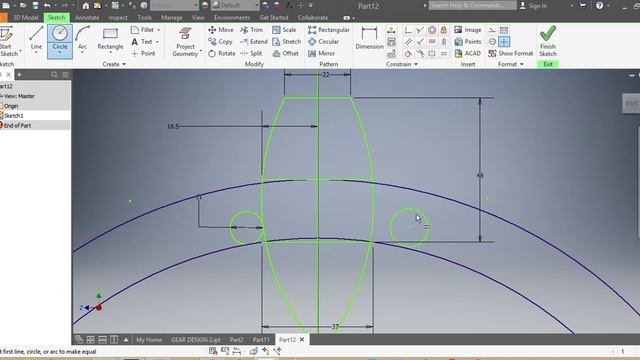This screenshot has height=360, width=640.
Task: Choose Rectangular pattern tool
Action: point(329,30)
